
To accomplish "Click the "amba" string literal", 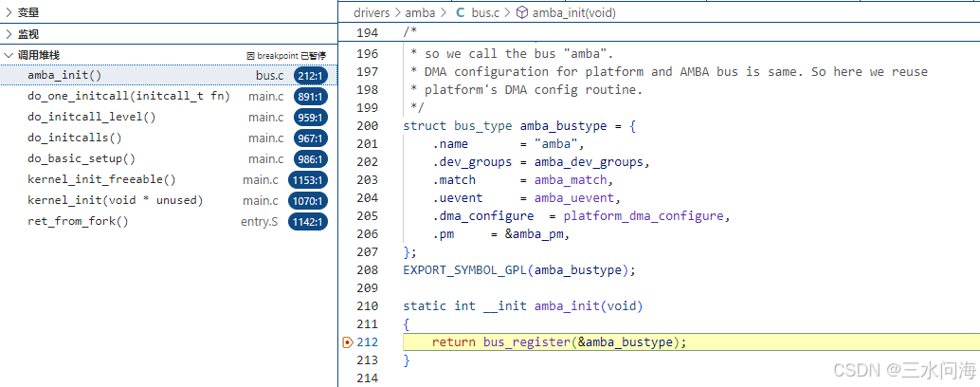I will 556,144.
